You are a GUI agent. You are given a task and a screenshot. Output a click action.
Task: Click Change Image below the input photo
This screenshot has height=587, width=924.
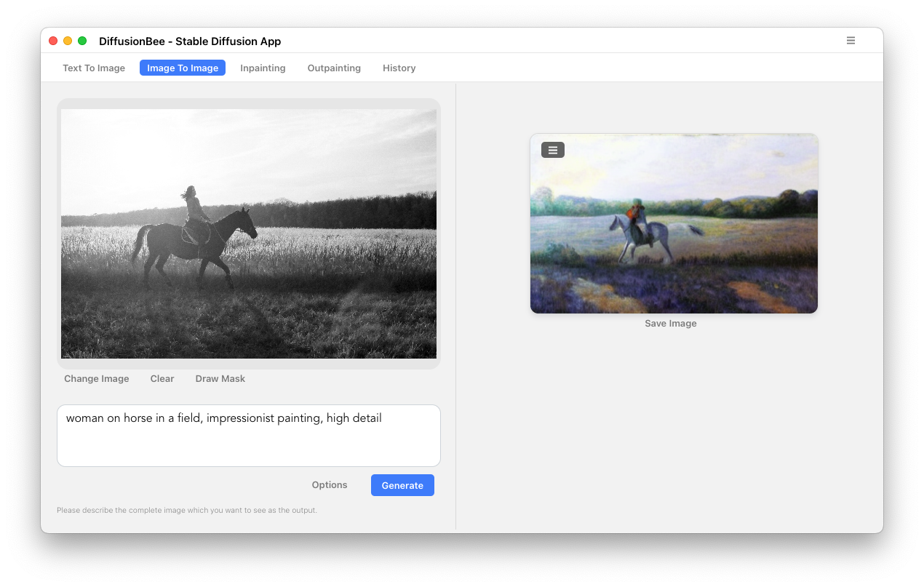coord(97,378)
